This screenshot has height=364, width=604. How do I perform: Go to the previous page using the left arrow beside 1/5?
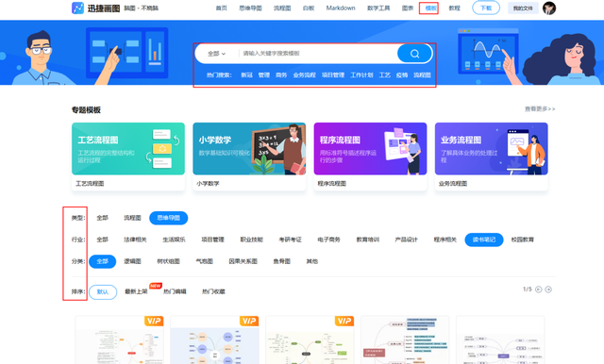pyautogui.click(x=539, y=290)
